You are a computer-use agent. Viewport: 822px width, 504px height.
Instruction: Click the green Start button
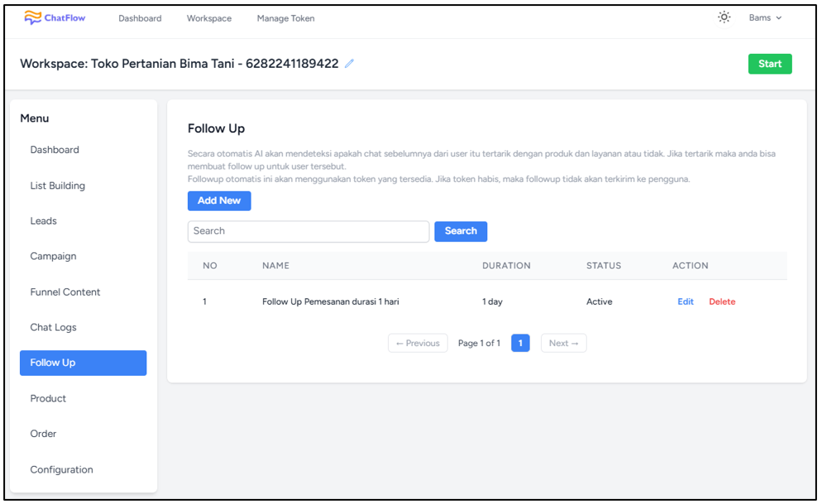[x=770, y=64]
